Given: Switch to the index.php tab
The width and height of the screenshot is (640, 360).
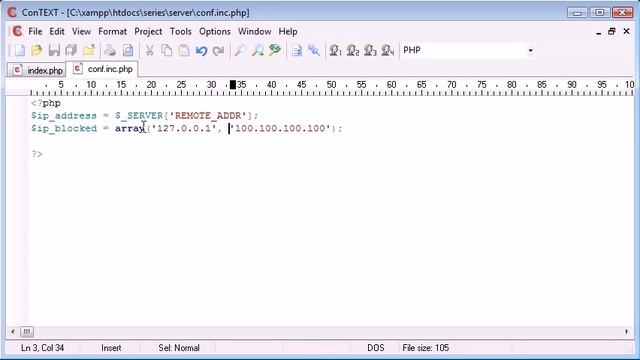Looking at the screenshot, I should [37, 70].
